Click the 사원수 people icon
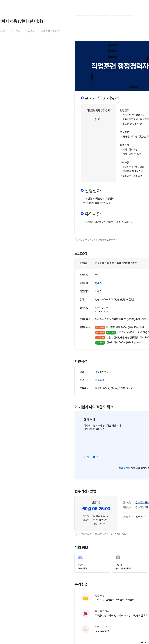This screenshot has height=644, width=149. pyautogui.click(x=80, y=557)
